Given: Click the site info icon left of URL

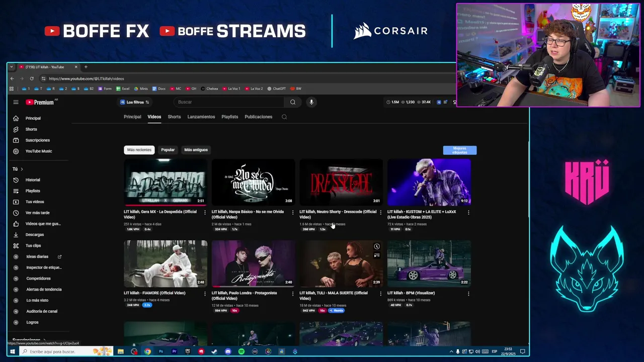Looking at the screenshot, I should (43, 78).
